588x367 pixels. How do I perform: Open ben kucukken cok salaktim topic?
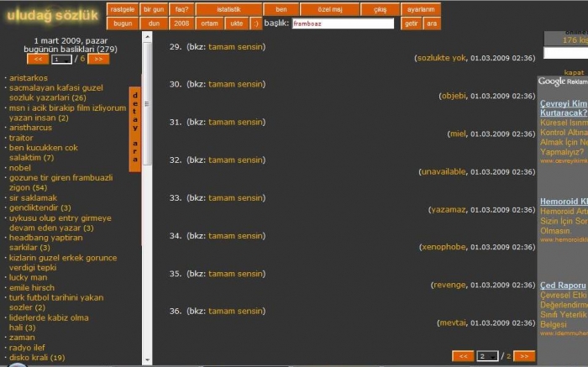coord(44,153)
